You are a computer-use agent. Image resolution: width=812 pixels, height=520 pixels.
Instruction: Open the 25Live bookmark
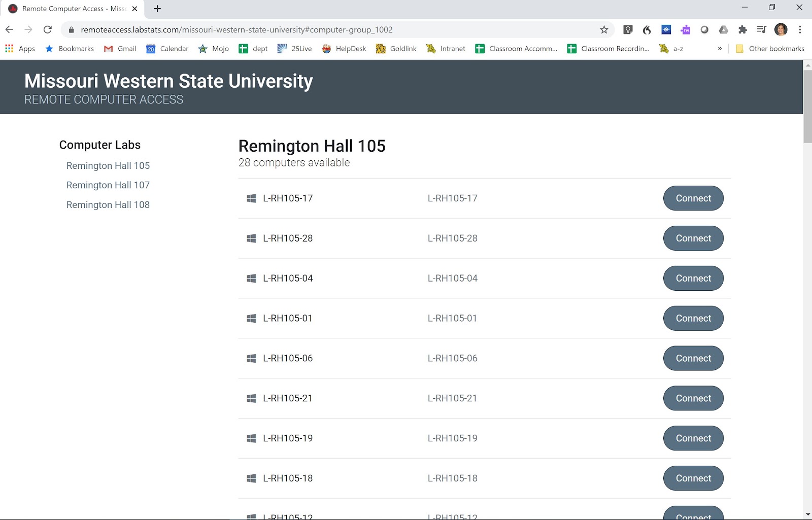pos(294,49)
